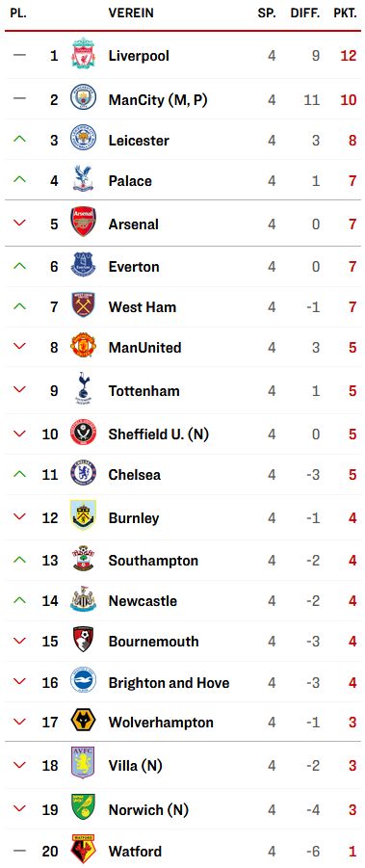This screenshot has height=868, width=365.
Task: Click green up arrow beside Leicester
Action: pos(19,139)
